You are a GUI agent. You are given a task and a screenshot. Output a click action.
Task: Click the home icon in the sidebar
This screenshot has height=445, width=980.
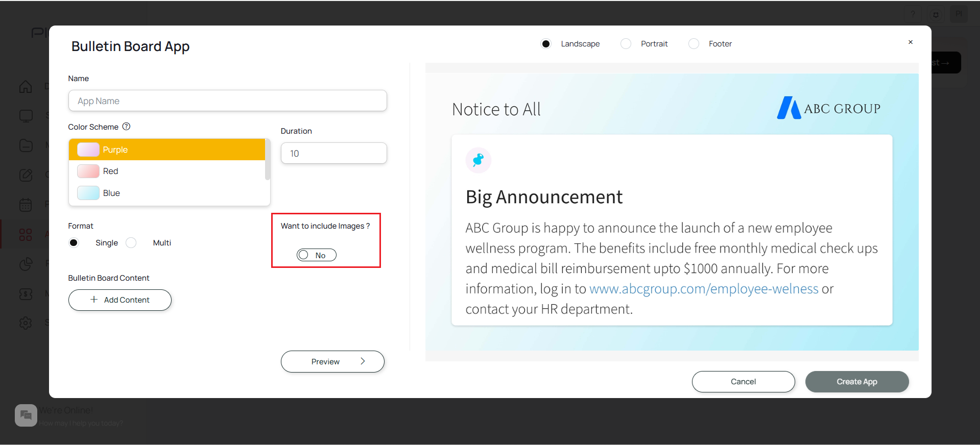(x=26, y=87)
